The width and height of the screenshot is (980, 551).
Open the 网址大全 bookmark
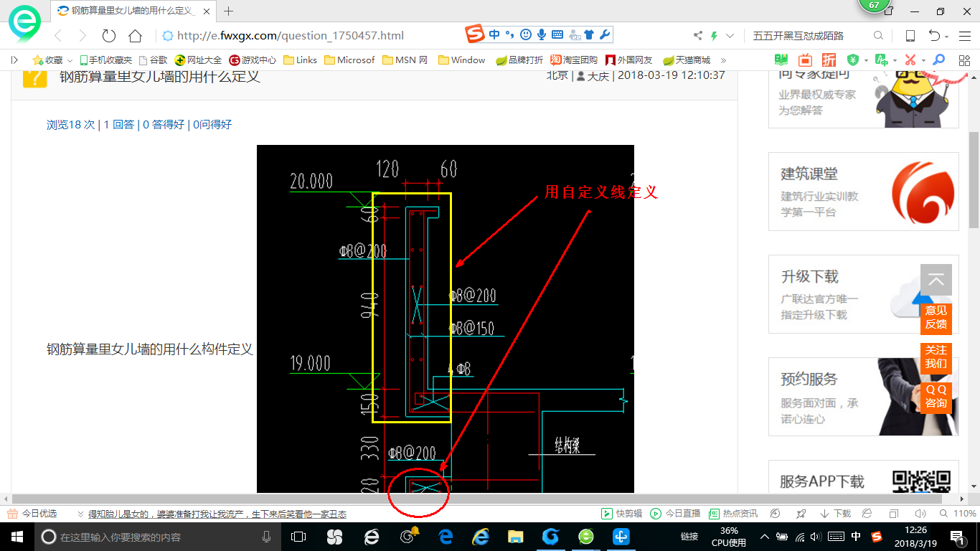tap(199, 60)
